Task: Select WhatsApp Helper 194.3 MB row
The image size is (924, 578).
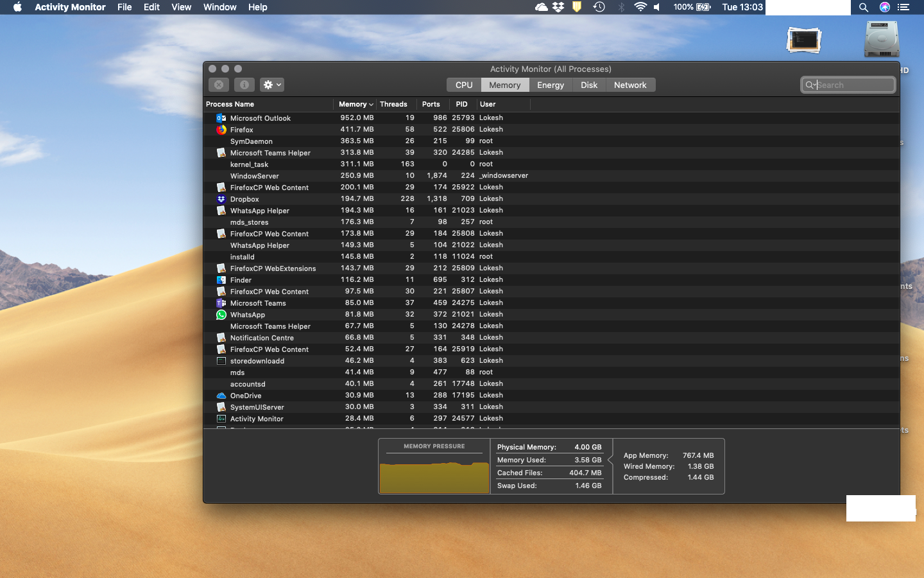Action: (551, 211)
